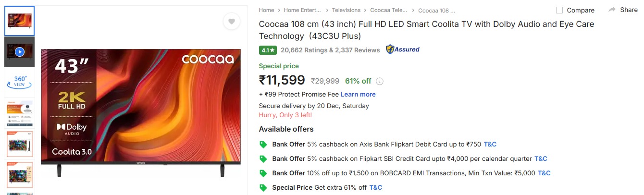Click the green tag icon for Axis Bank offer
This screenshot has height=195, width=644.
(263, 144)
